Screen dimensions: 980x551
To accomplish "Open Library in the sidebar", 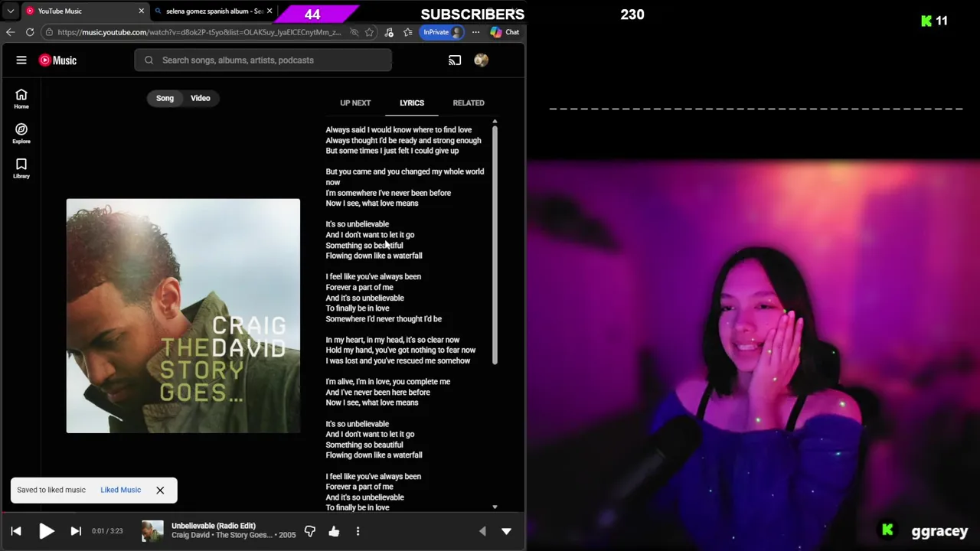I will [21, 168].
